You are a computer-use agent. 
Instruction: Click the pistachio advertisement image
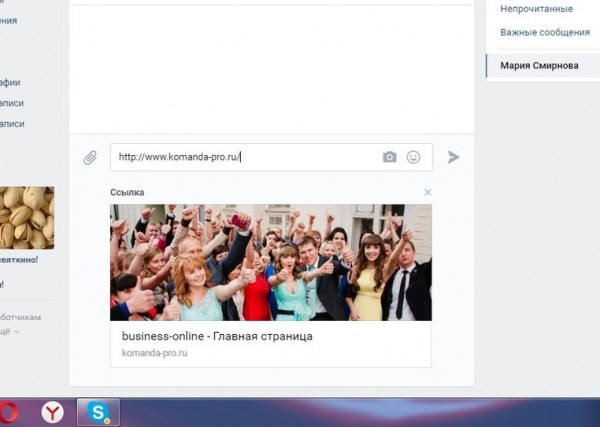coord(27,218)
